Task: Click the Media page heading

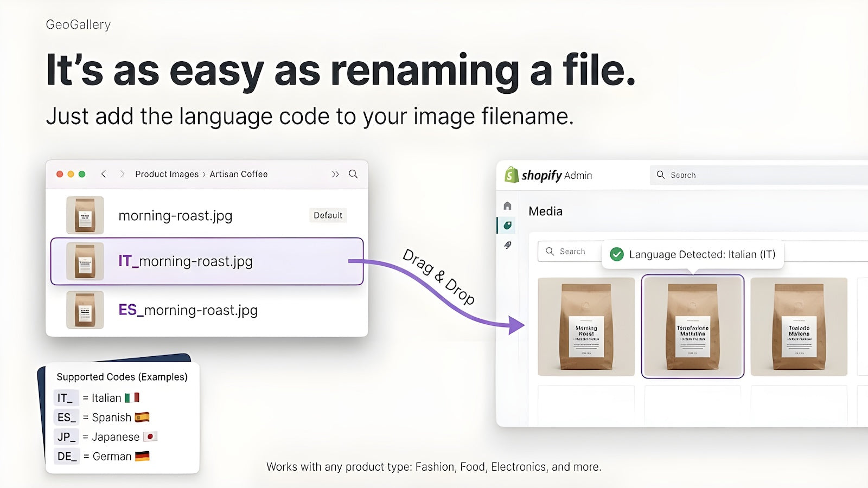Action: pos(545,211)
